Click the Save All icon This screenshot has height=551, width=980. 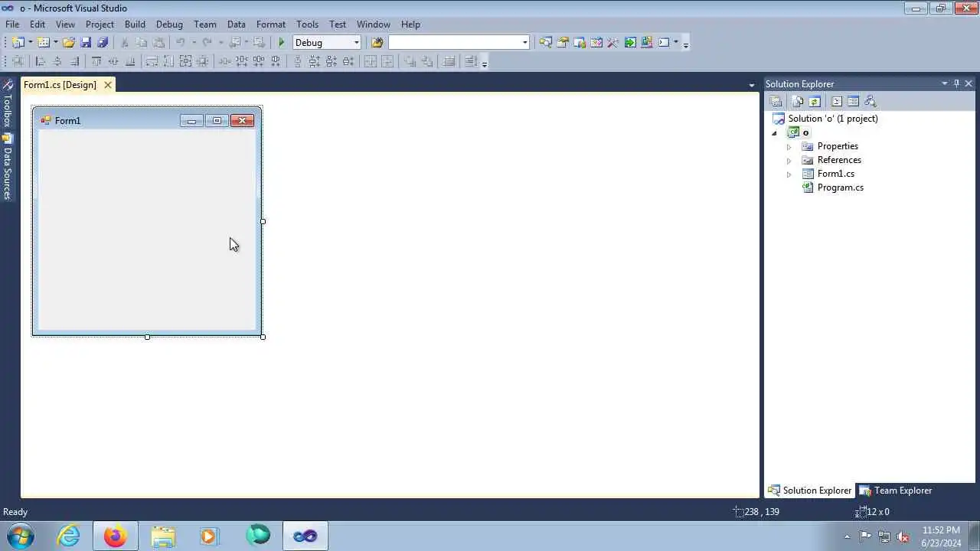(x=103, y=43)
